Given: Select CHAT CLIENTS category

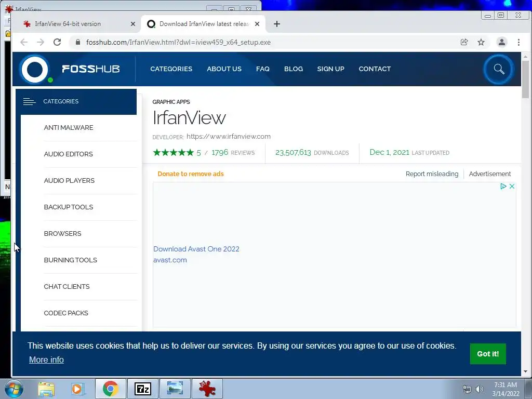Looking at the screenshot, I should coord(66,286).
